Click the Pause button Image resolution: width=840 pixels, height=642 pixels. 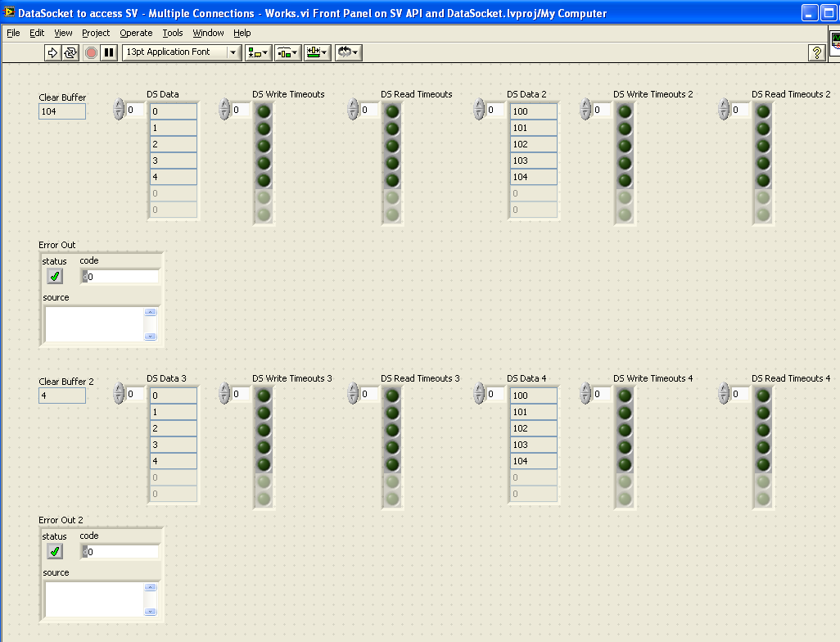pyautogui.click(x=109, y=52)
